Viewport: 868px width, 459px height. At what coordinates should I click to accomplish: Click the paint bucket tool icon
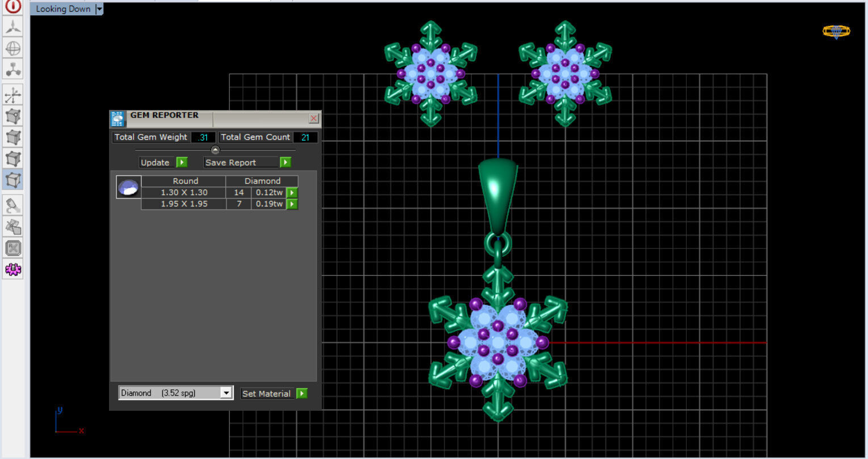[x=13, y=206]
